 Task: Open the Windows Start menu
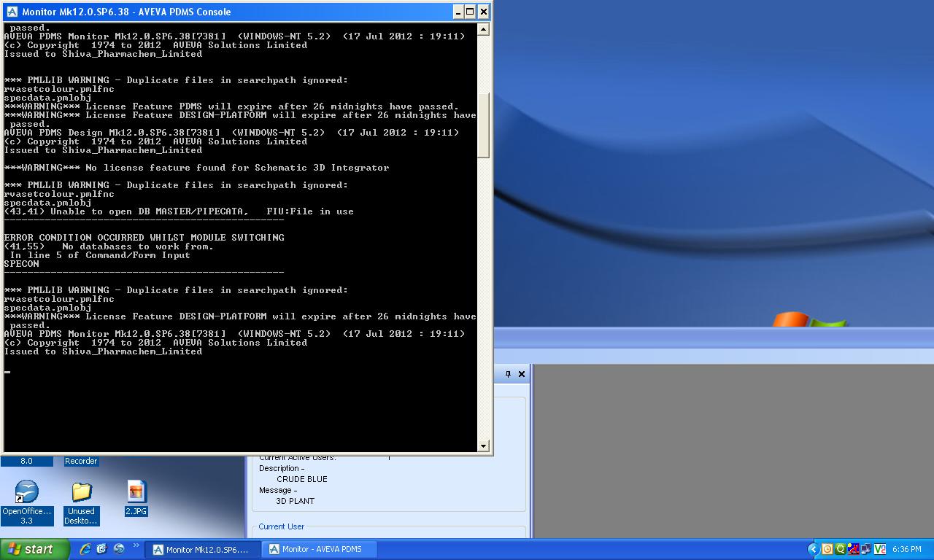(x=35, y=549)
